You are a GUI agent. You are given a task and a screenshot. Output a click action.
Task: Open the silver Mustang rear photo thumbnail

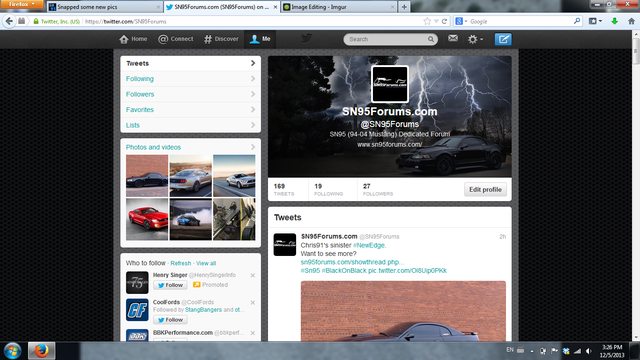(x=191, y=176)
